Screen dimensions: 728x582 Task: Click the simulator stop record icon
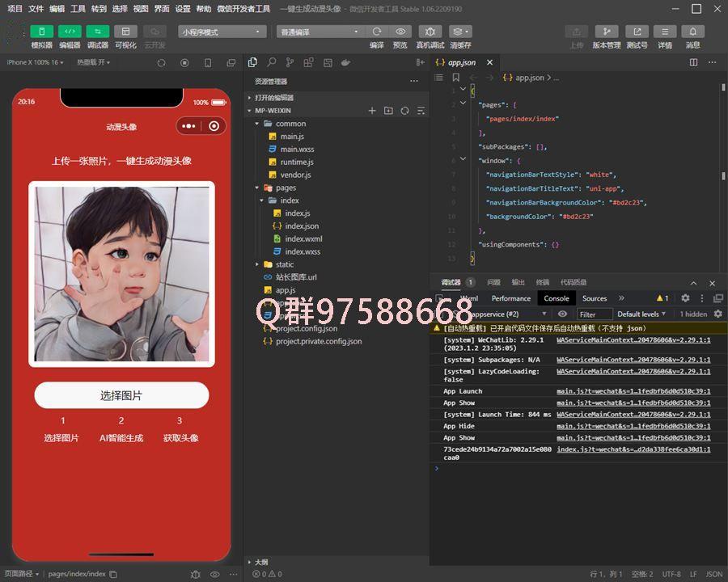point(184,63)
